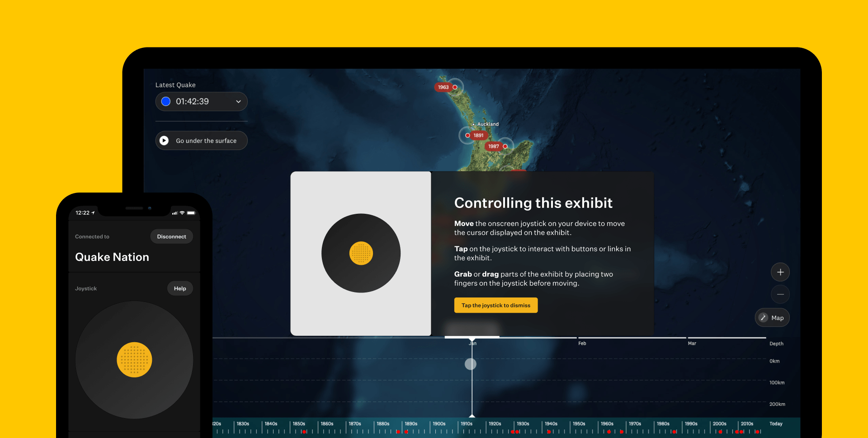Jump to Feb on the month timeline
Image resolution: width=868 pixels, height=438 pixels.
point(582,344)
